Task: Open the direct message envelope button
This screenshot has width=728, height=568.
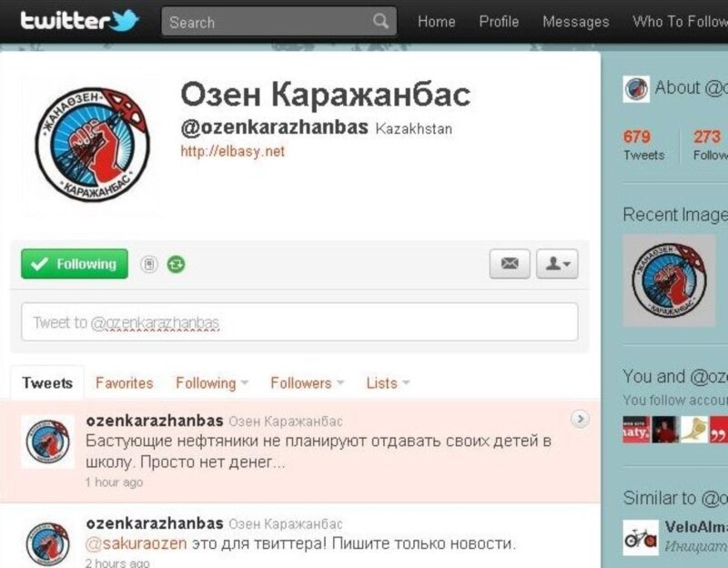Action: [x=510, y=264]
